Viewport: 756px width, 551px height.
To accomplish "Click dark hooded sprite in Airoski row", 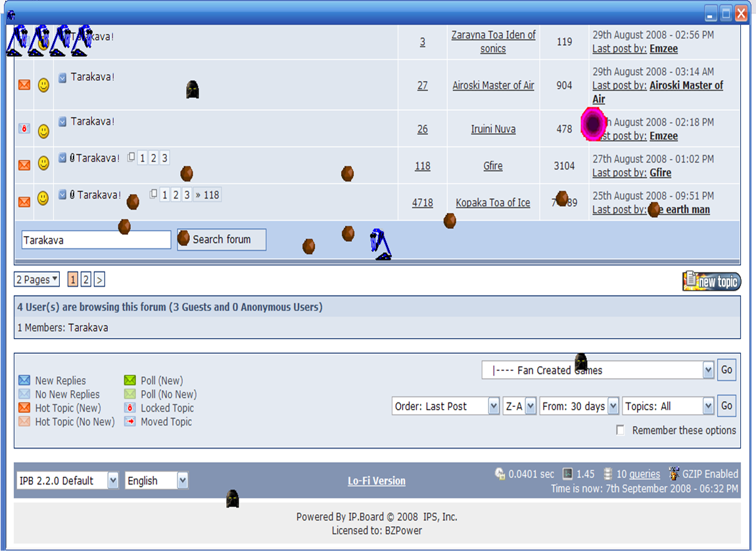I will click(193, 89).
